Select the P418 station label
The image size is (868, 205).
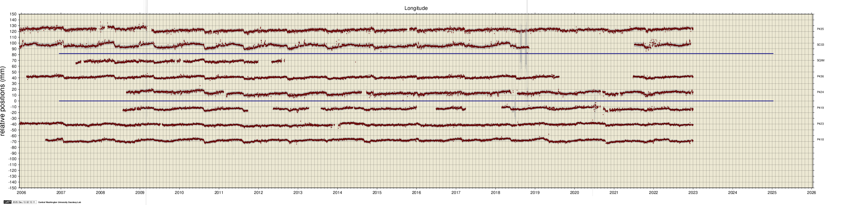pos(820,140)
